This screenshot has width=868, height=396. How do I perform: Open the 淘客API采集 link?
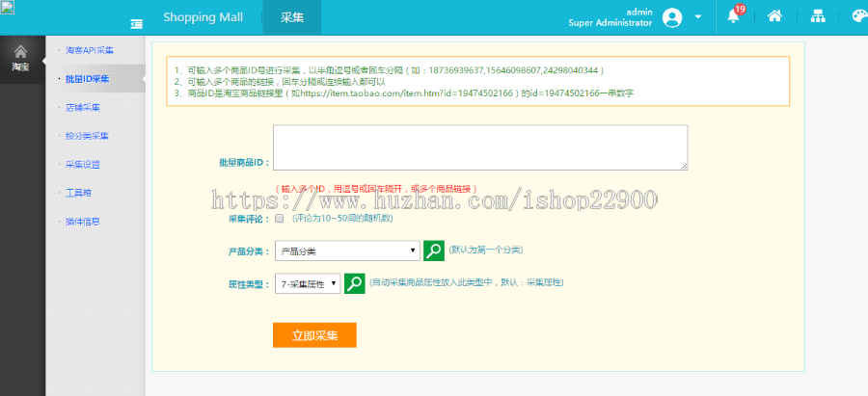(x=90, y=50)
